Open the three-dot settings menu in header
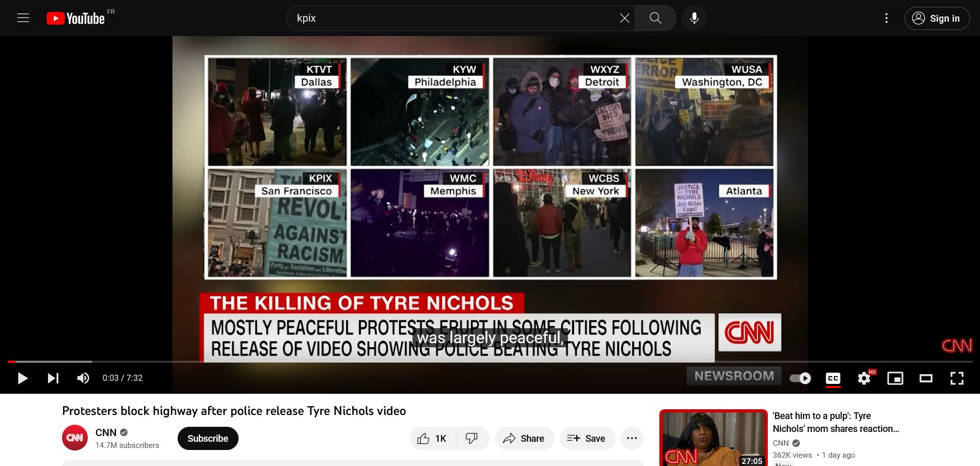 coord(886,18)
